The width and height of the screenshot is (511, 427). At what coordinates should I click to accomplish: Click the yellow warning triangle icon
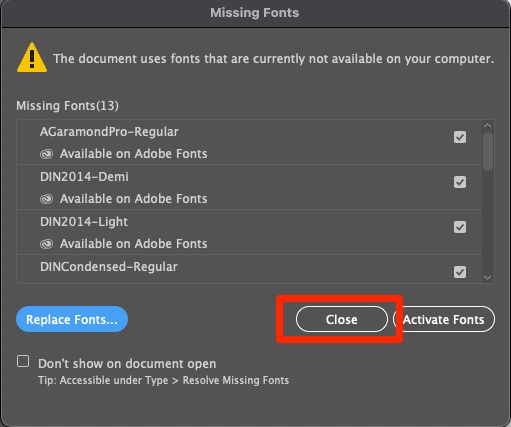coord(32,58)
